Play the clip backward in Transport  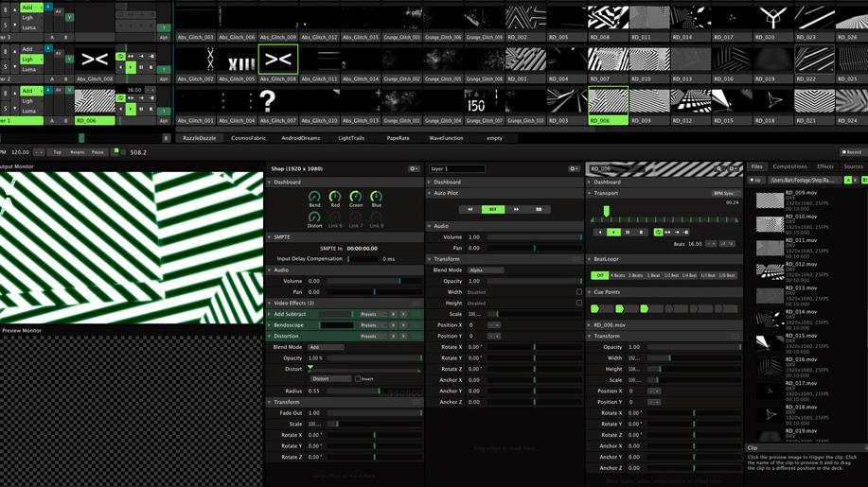[x=600, y=233]
